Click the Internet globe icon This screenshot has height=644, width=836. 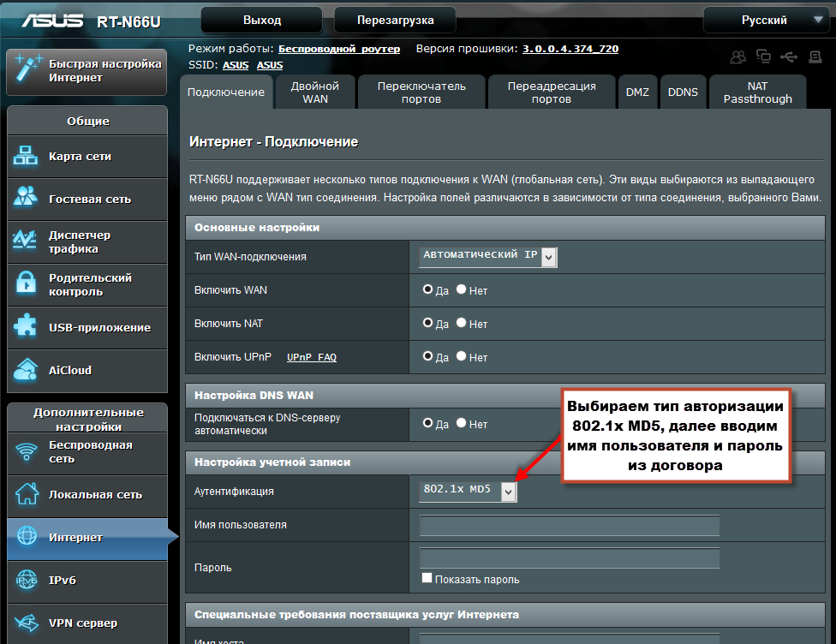(27, 536)
